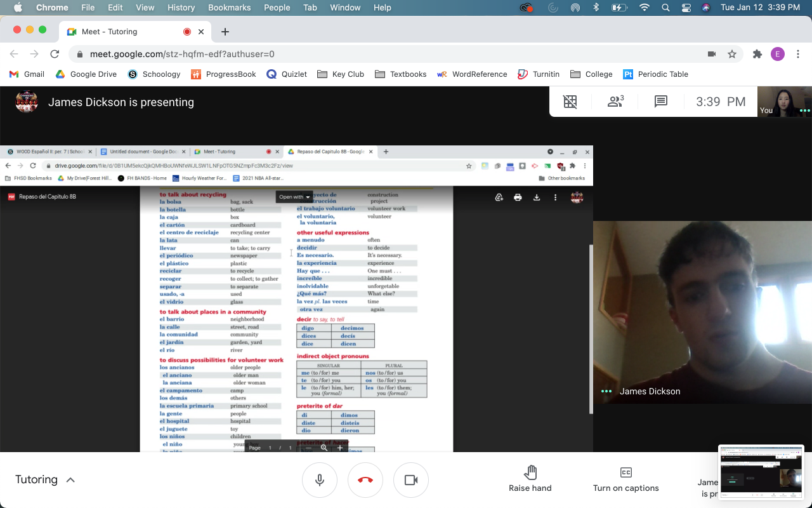The image size is (812, 508).
Task: Click the presenter's Google Doc tab
Action: tap(144, 152)
